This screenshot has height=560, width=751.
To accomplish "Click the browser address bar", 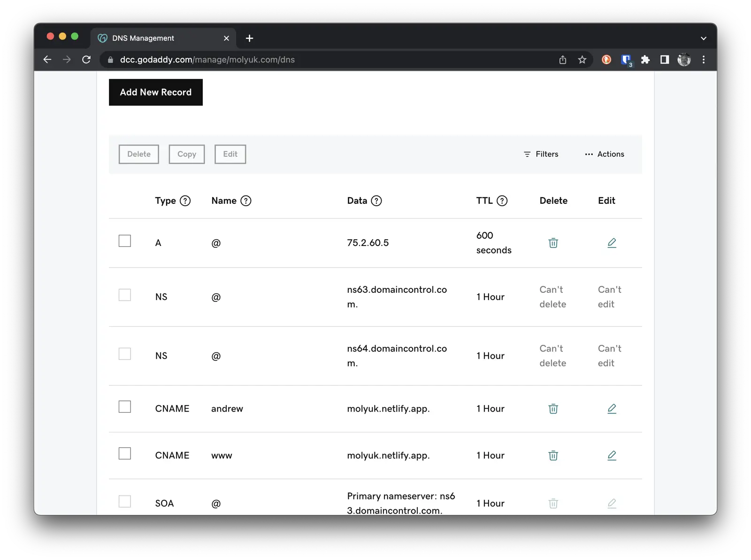I will pyautogui.click(x=329, y=60).
